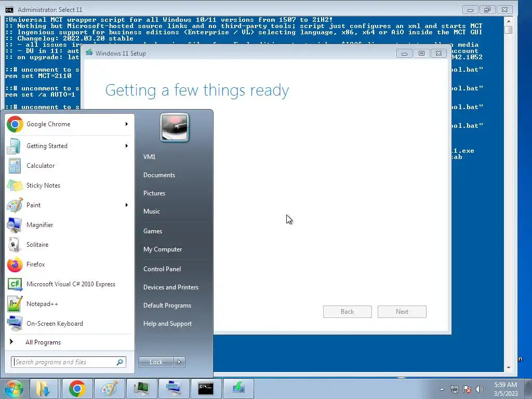Minimize the Windows 11 Setup window
Viewport: 532px width, 399px height.
point(404,54)
